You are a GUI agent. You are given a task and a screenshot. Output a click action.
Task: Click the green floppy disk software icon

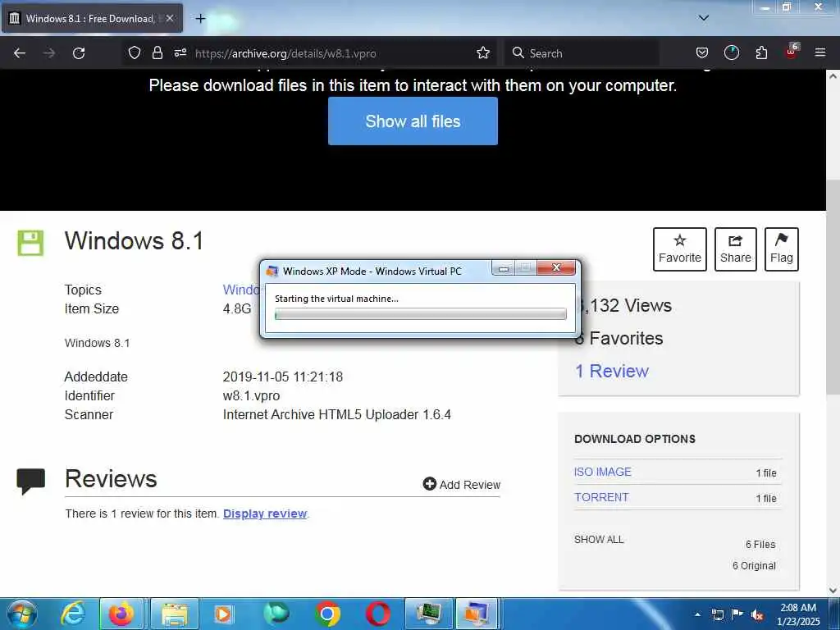30,243
